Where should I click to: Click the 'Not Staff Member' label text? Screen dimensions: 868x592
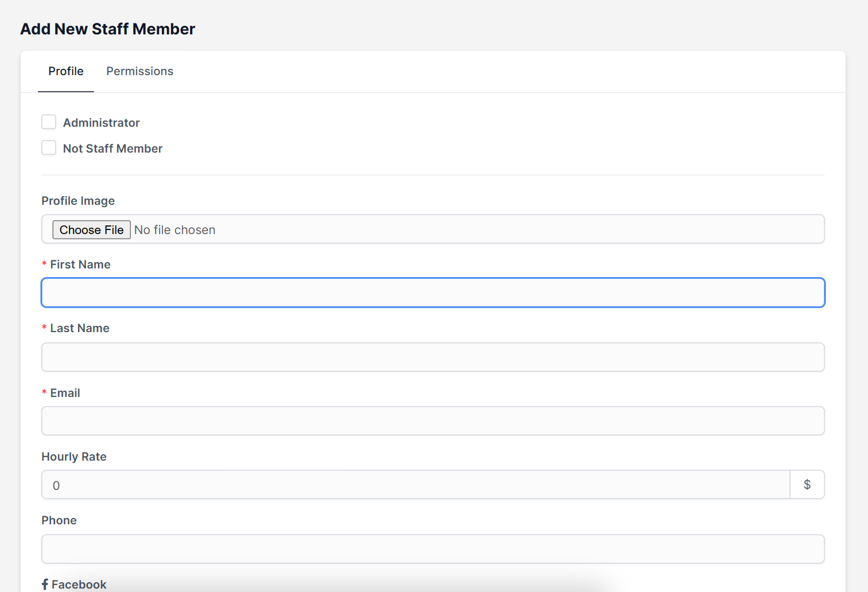[113, 149]
